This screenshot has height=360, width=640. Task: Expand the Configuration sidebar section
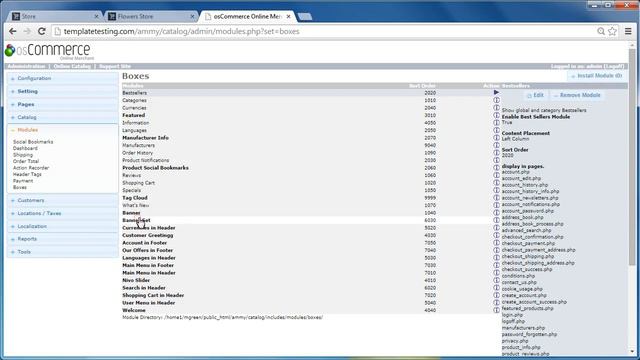coord(62,78)
